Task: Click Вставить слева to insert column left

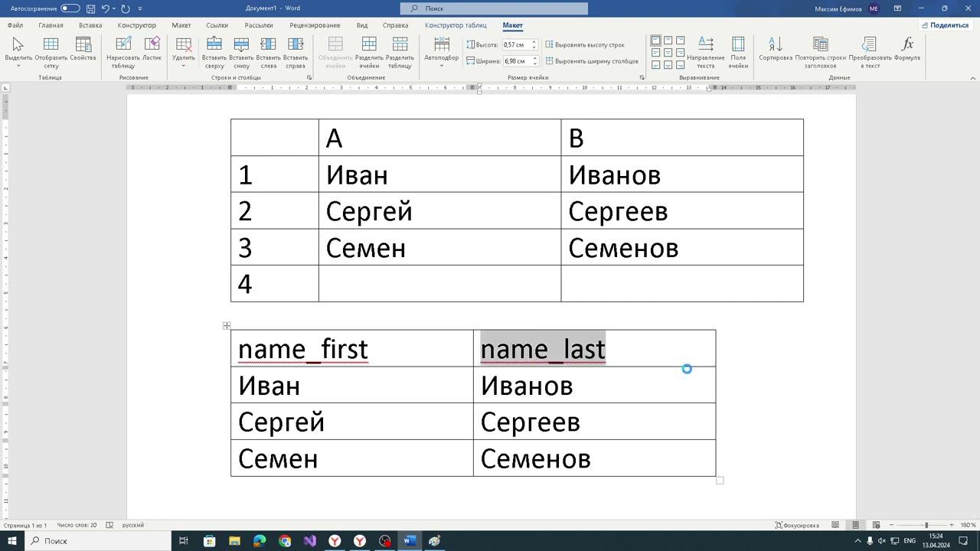Action: (268, 52)
